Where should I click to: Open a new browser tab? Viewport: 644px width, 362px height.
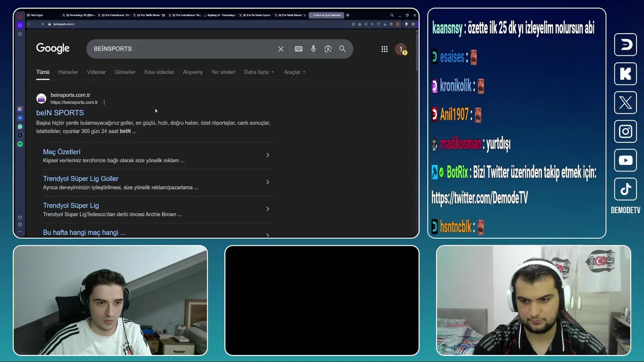pyautogui.click(x=348, y=15)
